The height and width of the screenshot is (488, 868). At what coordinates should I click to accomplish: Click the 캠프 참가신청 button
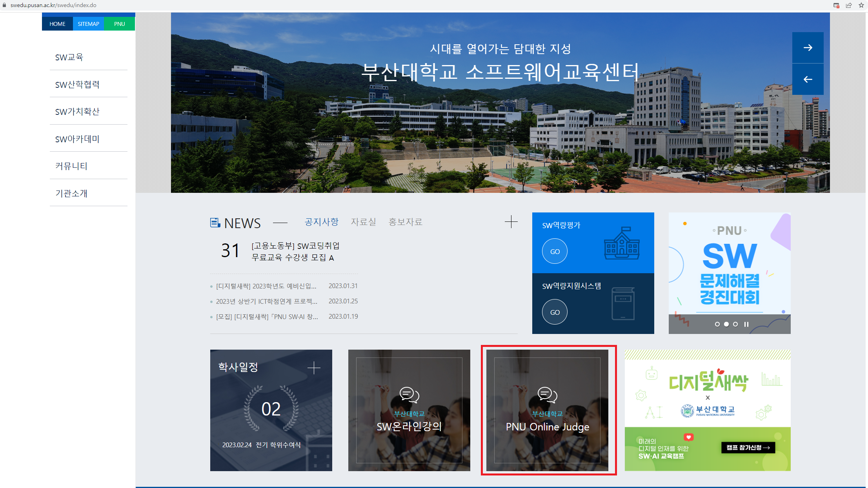pyautogui.click(x=748, y=448)
